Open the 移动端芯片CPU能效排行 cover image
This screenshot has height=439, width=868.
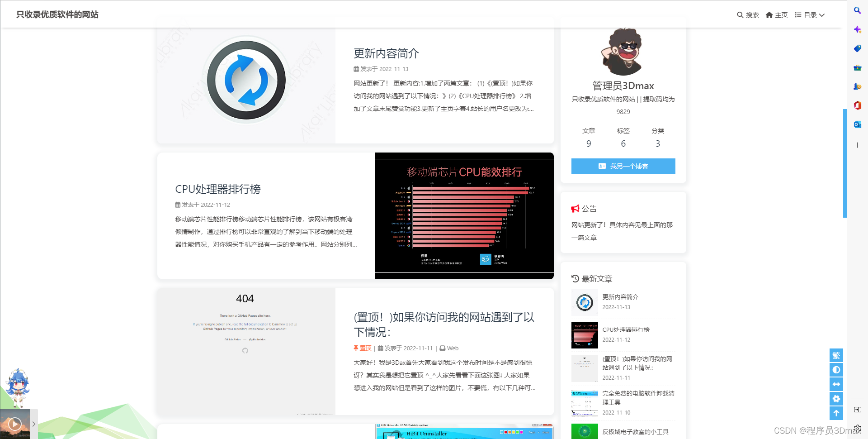(x=464, y=216)
